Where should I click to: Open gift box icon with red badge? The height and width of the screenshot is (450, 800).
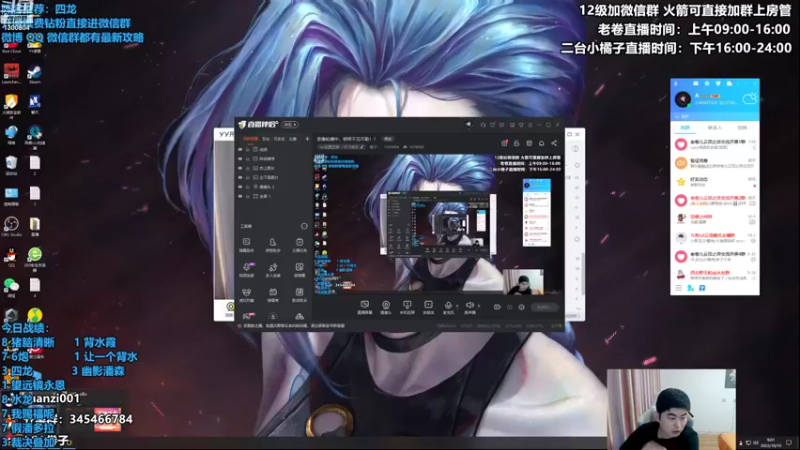point(504,143)
